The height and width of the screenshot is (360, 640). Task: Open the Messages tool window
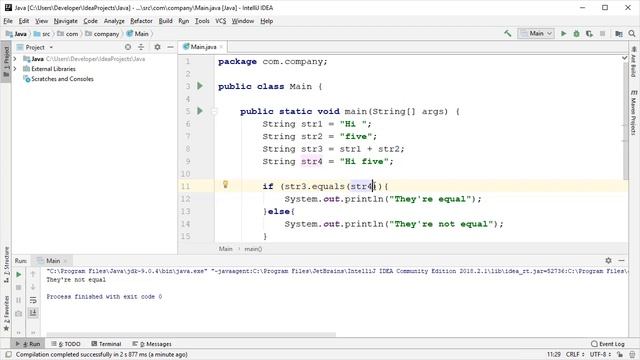coord(152,344)
